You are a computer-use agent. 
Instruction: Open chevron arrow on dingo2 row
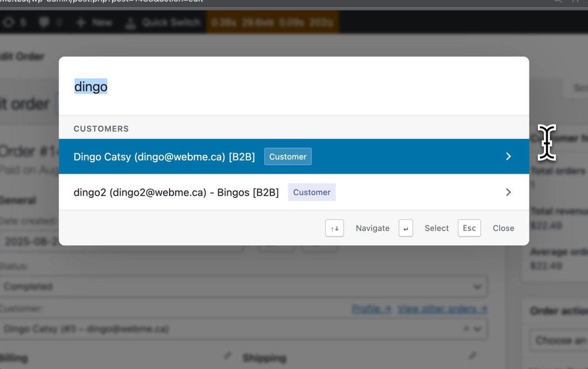click(508, 192)
